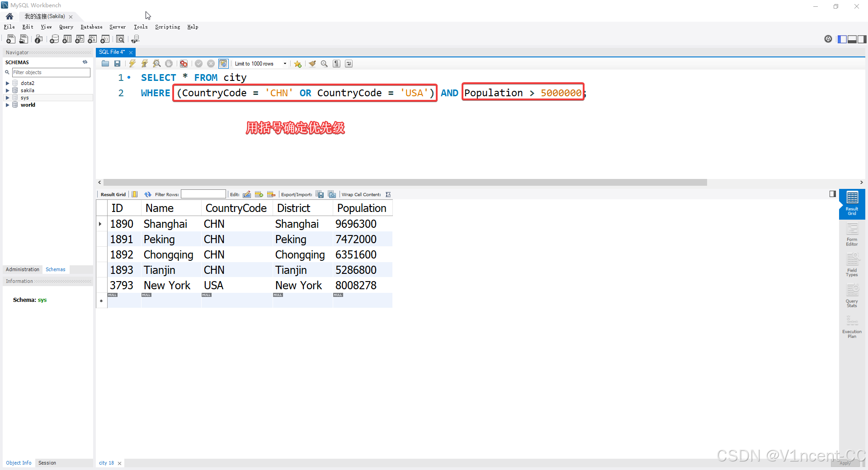Expand the world schema
Screen dimensions: 868x470
click(7, 105)
